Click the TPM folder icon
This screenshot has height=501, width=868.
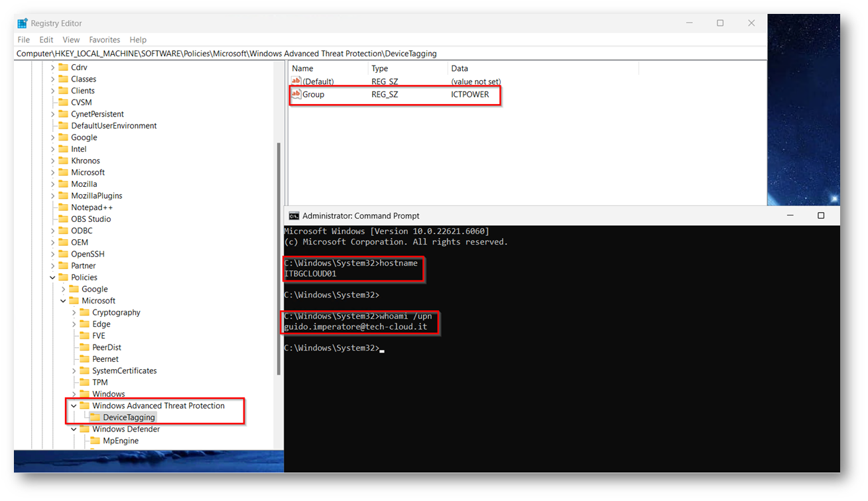85,382
